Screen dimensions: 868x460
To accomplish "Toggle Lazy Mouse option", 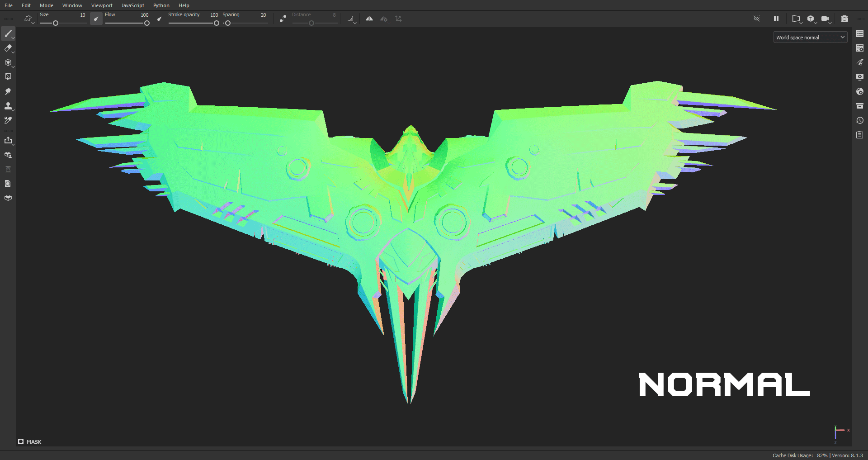I will (283, 19).
